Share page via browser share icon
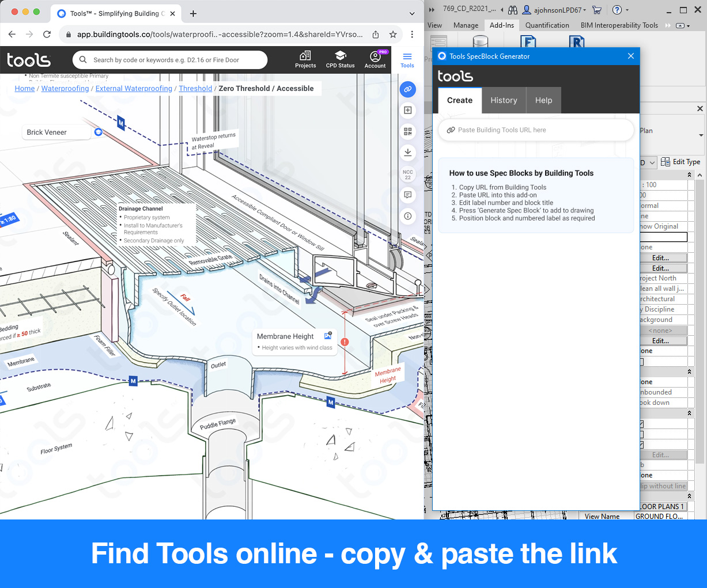 tap(376, 34)
